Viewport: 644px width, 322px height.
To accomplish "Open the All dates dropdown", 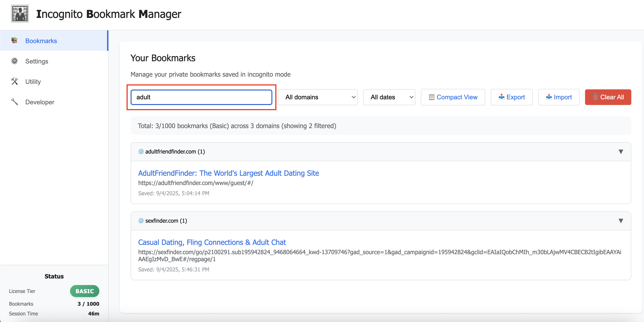I will pos(389,97).
